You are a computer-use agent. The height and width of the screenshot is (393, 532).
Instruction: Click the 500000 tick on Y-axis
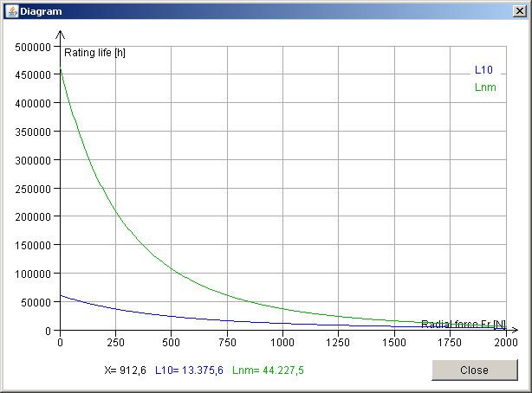tap(32, 48)
